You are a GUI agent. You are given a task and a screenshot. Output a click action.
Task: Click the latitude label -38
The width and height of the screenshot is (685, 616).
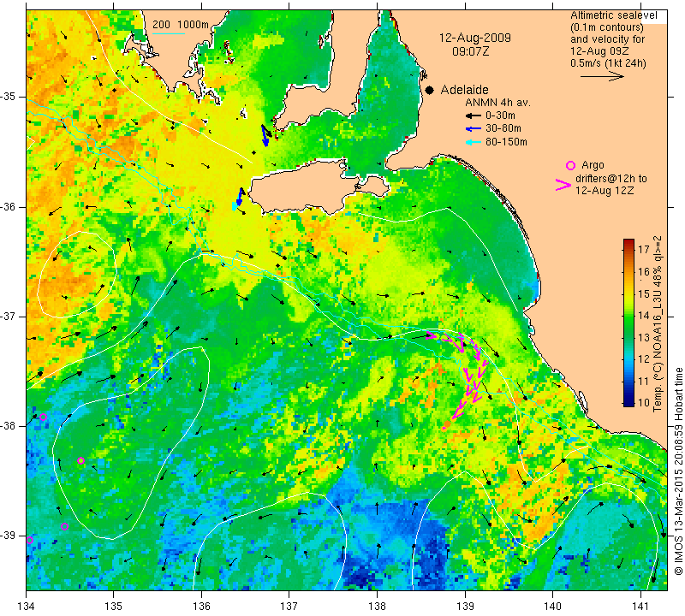pyautogui.click(x=9, y=426)
